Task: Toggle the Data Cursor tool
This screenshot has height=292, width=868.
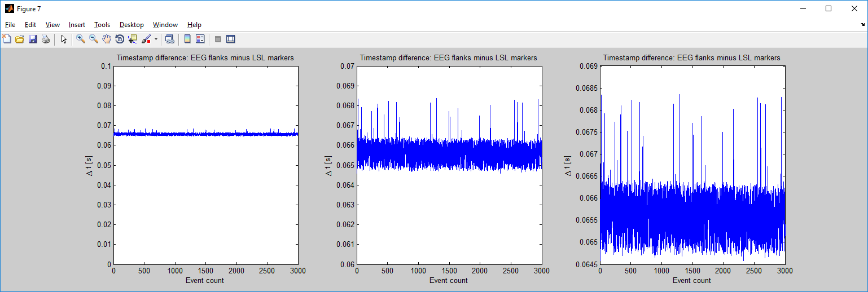Action: pos(133,39)
